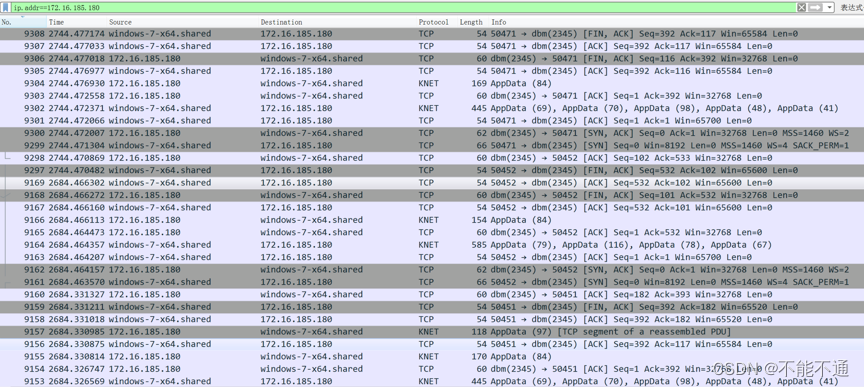Select KNET packet 9155 of length 170

432,356
